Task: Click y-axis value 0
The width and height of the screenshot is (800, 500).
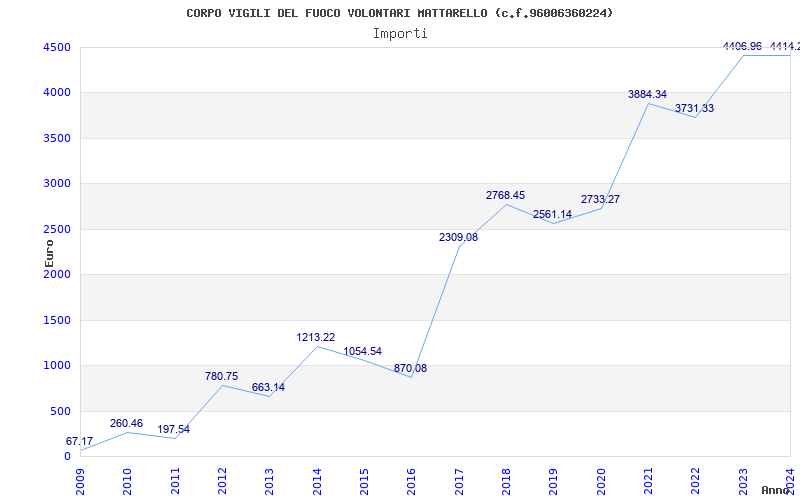Action: coord(67,457)
